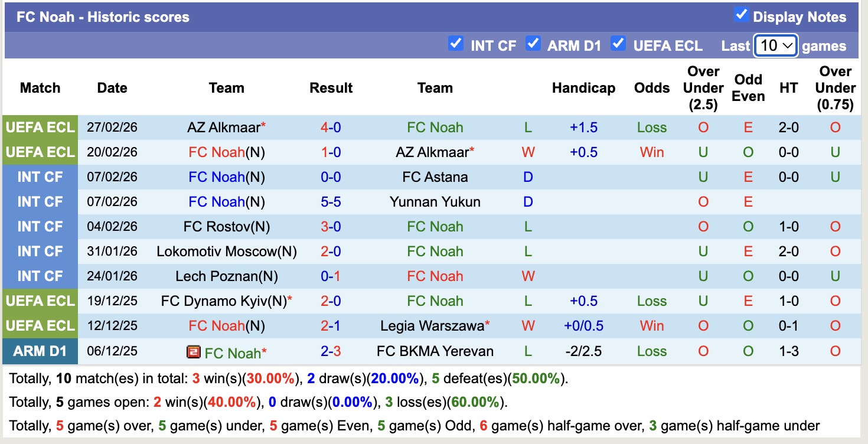Click the INT CF badge on the 07/02/26 row
Image resolution: width=868 pixels, height=444 pixels.
coord(40,177)
